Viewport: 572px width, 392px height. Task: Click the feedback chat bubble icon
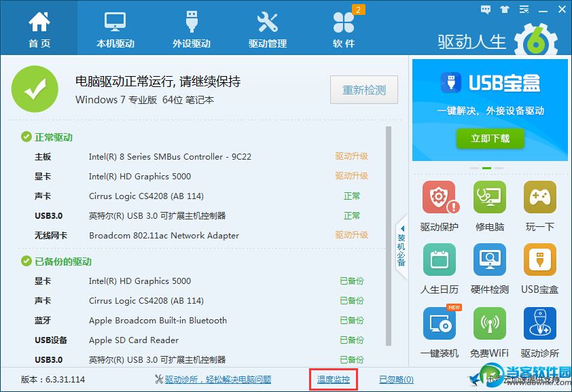pyautogui.click(x=486, y=10)
